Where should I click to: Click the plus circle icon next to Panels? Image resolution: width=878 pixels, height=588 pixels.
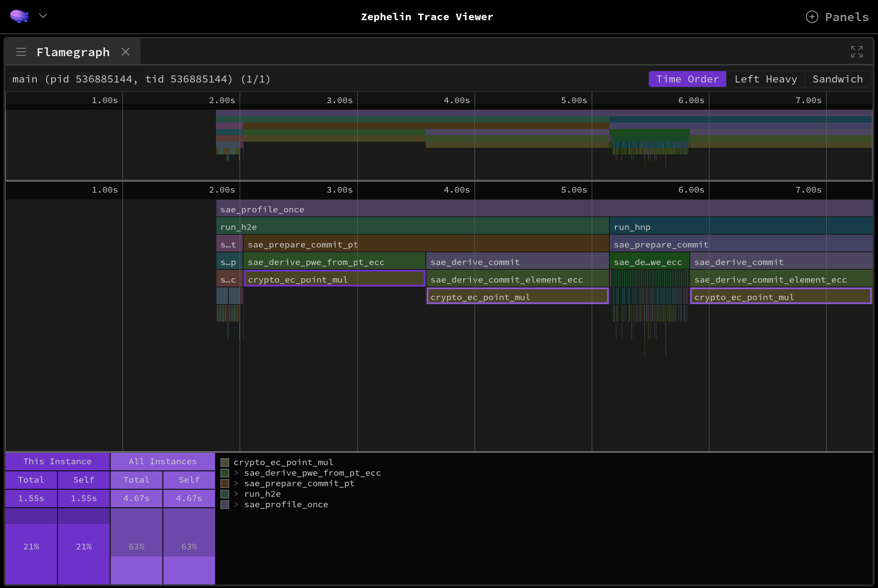tap(812, 17)
